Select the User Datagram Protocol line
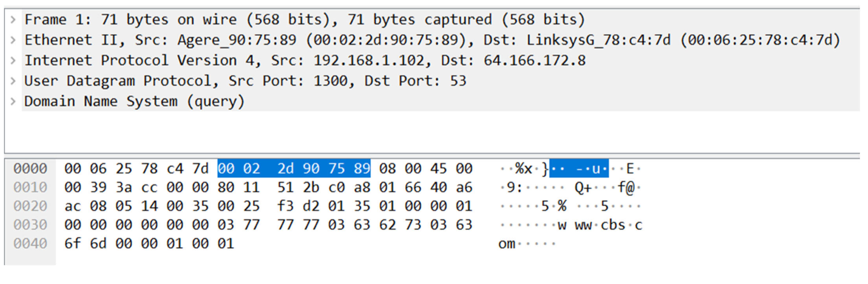 click(245, 81)
